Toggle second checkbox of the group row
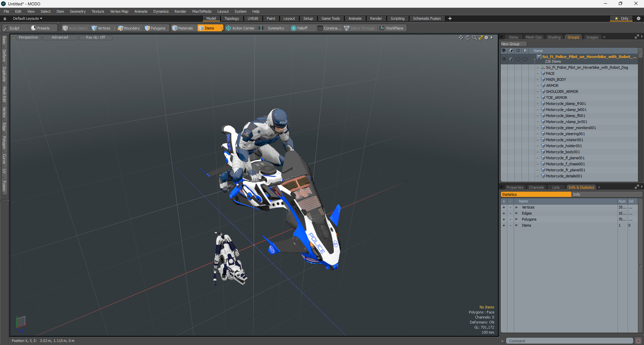Image resolution: width=644 pixels, height=345 pixels. pos(525,59)
